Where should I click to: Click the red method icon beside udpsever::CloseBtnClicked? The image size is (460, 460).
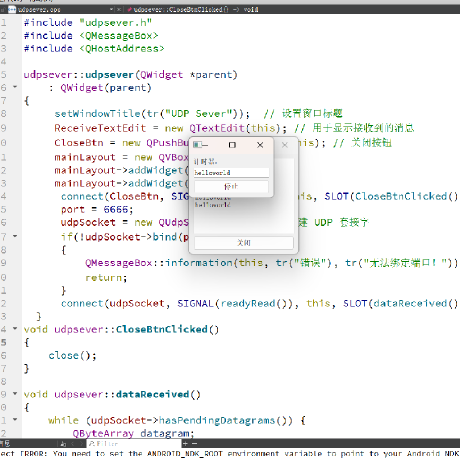click(x=129, y=10)
